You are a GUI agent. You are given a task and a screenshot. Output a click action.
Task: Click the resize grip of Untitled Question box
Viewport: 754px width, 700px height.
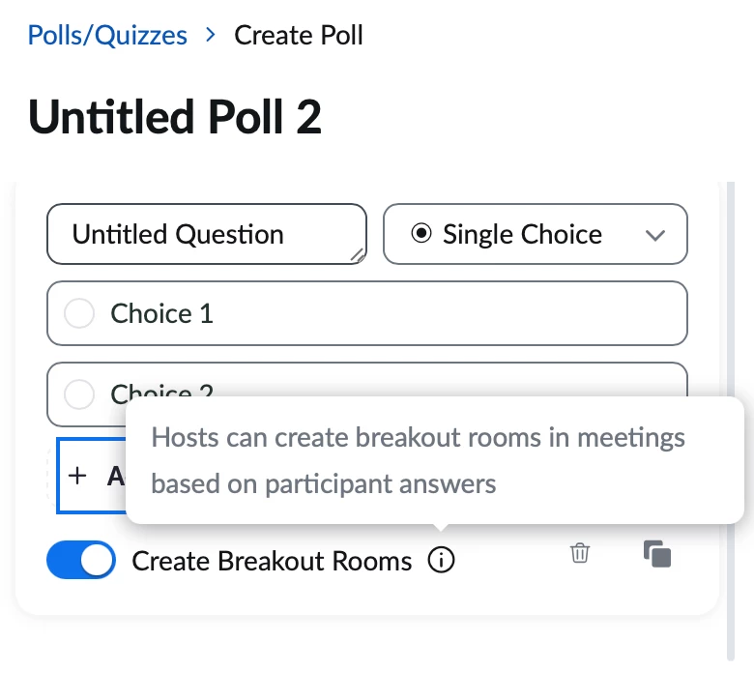[x=357, y=254]
